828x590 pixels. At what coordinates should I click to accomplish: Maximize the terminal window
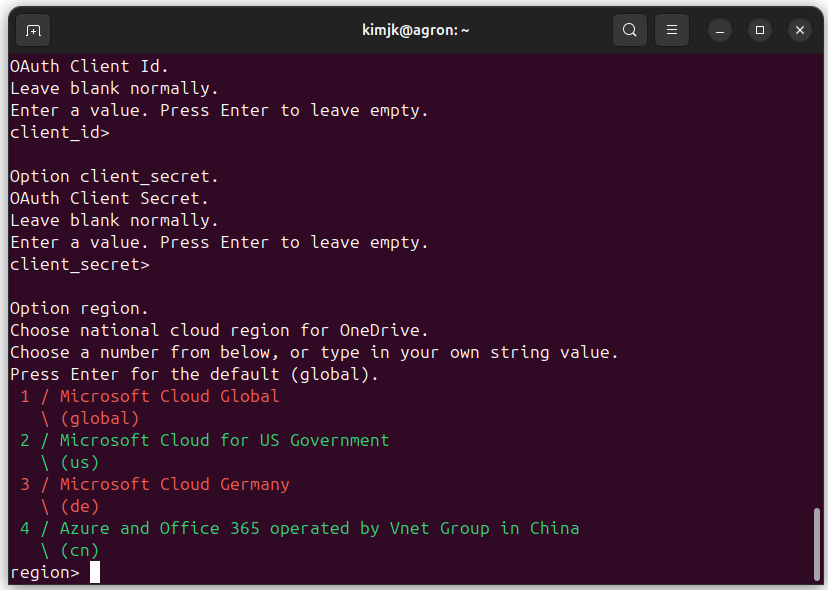click(760, 30)
